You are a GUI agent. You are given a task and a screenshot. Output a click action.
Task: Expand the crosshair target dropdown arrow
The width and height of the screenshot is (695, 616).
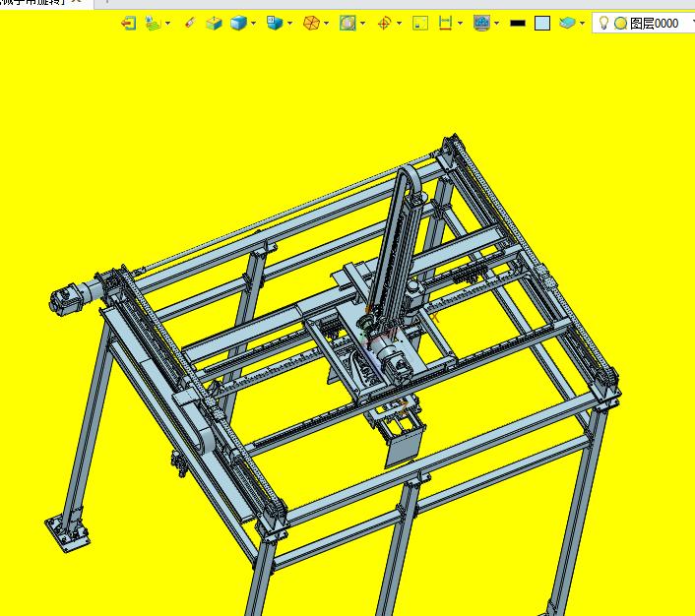[400, 23]
